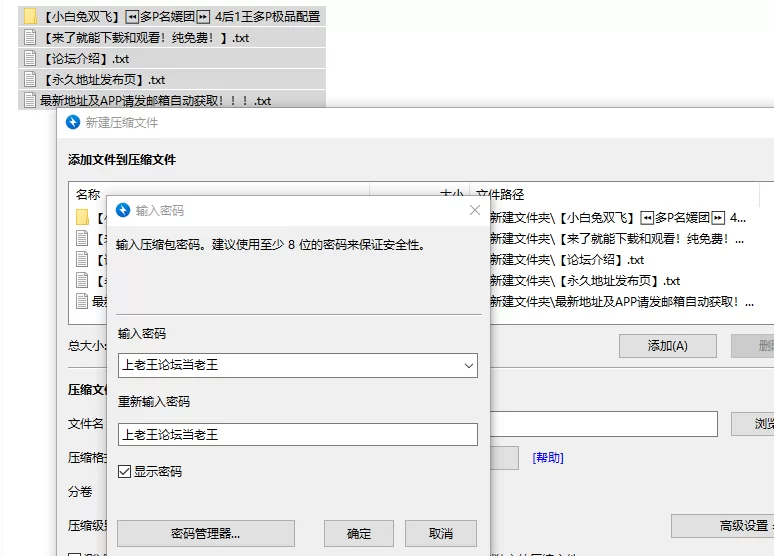This screenshot has height=556, width=774.
Task: Click the folder icon in the archive file list
Action: coord(82,217)
